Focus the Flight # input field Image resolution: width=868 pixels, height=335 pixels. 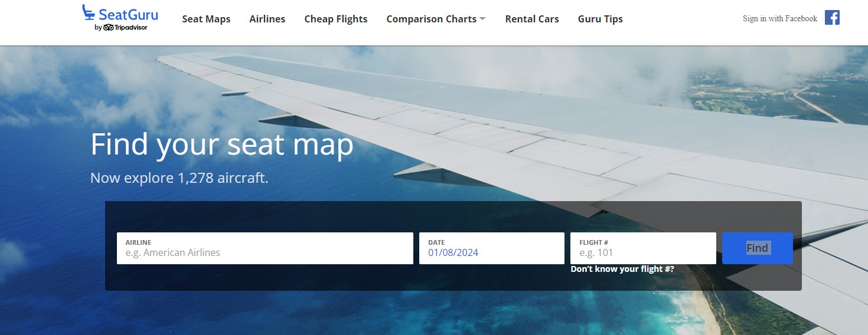tap(643, 248)
